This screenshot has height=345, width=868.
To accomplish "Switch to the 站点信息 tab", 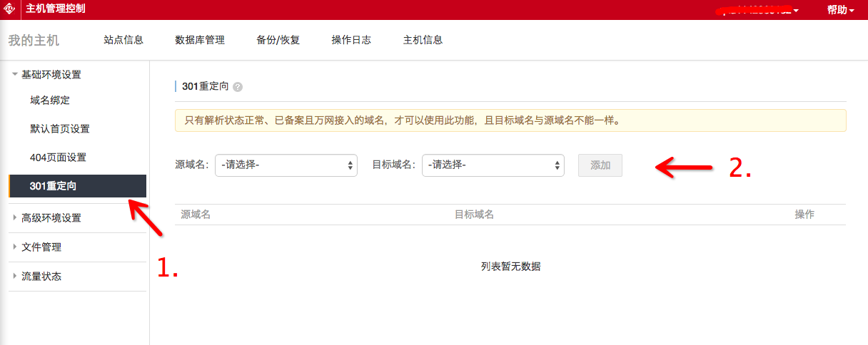I will pos(123,40).
